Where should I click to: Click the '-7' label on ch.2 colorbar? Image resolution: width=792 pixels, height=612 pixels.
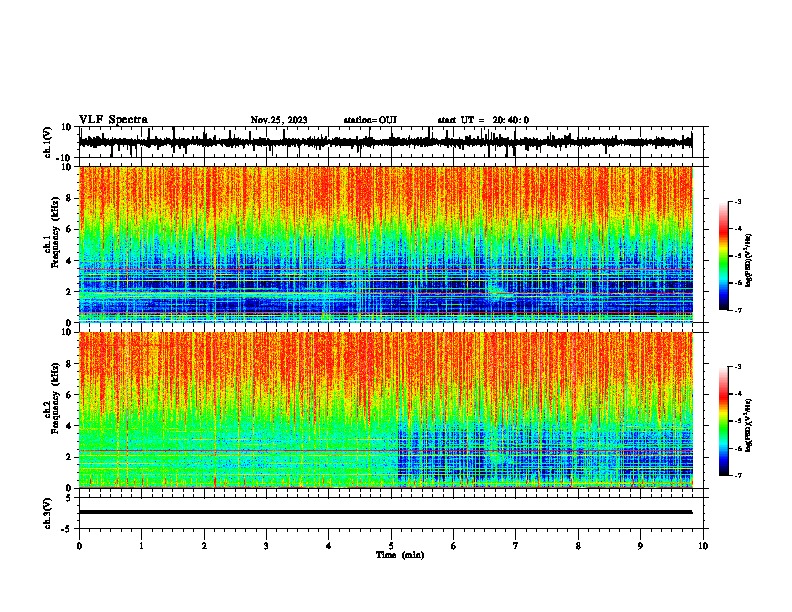[737, 476]
